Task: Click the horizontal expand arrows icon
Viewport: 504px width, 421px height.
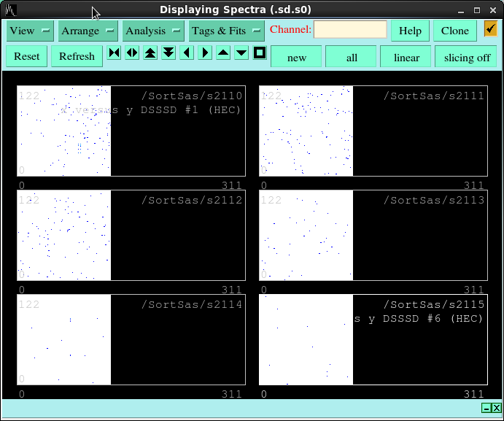Action: 132,53
